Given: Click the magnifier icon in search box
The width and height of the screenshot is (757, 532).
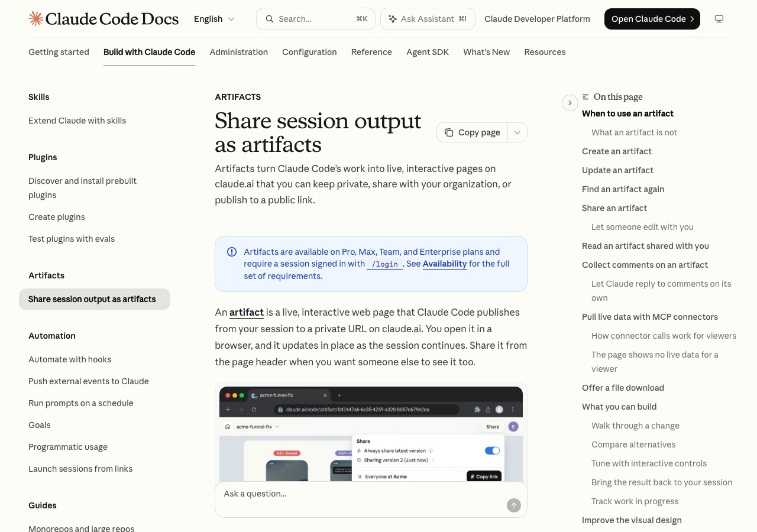Looking at the screenshot, I should tap(270, 19).
